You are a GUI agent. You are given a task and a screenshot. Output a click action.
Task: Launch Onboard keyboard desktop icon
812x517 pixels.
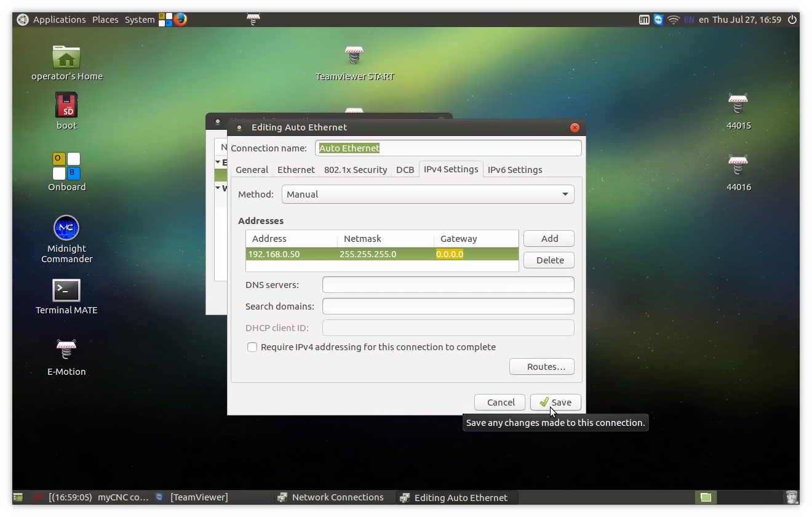[66, 166]
